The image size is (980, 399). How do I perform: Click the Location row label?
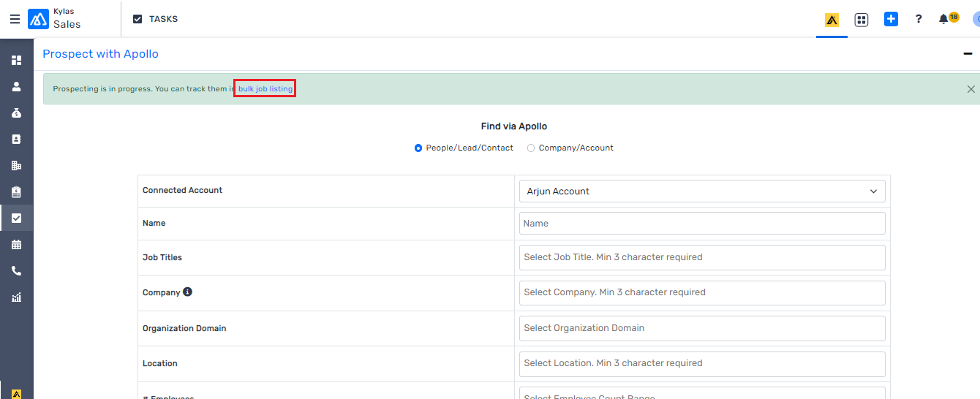(x=160, y=363)
